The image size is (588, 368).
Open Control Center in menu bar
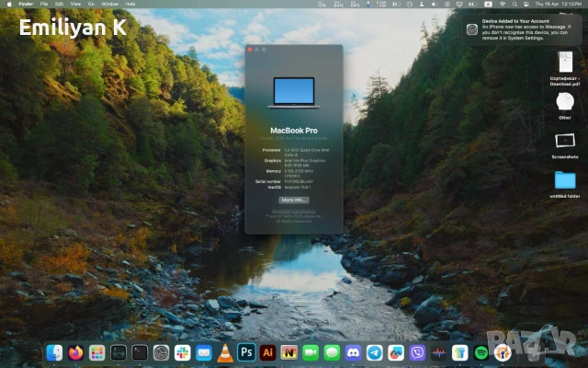tap(526, 4)
